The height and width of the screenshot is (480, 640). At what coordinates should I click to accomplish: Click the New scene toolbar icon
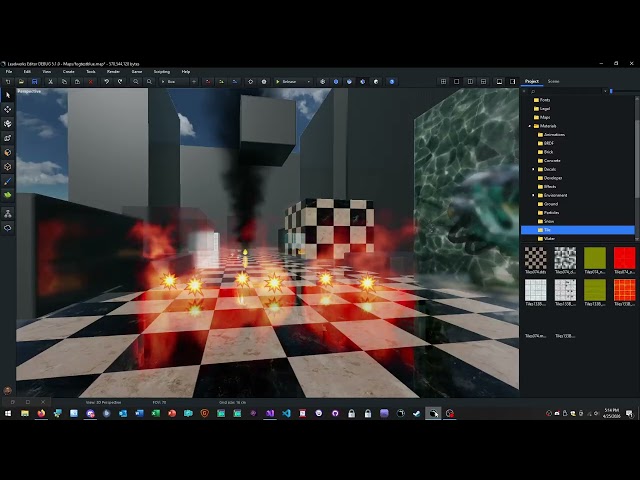(8, 82)
